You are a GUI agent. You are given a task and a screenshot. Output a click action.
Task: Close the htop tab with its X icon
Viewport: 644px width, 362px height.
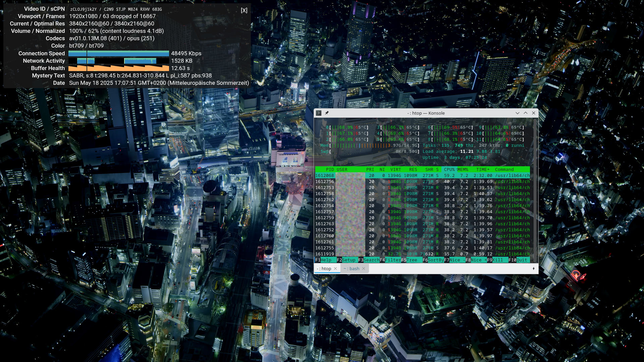coord(335,269)
